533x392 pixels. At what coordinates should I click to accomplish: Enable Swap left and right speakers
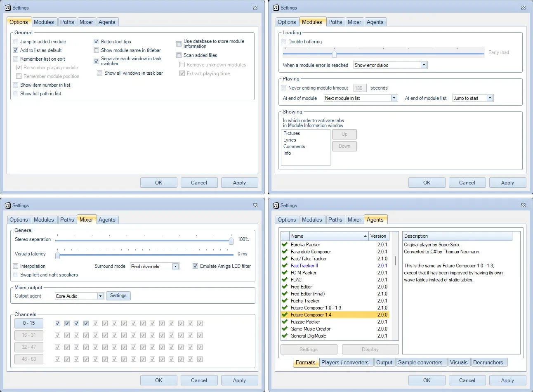pos(16,275)
